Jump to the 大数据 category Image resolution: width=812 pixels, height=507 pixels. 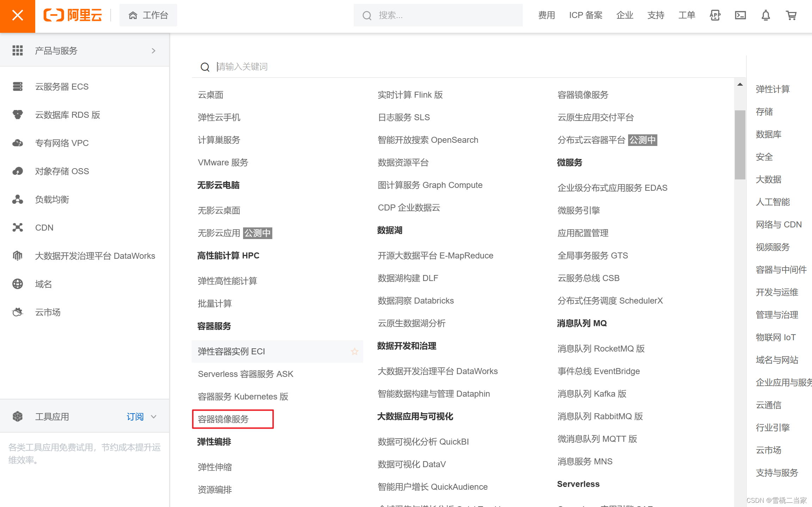pos(769,179)
